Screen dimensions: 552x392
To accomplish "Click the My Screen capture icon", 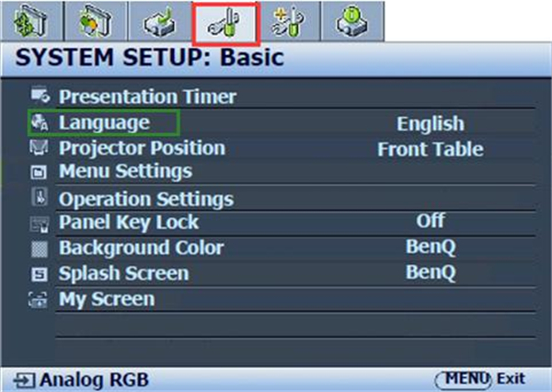I will [x=38, y=300].
